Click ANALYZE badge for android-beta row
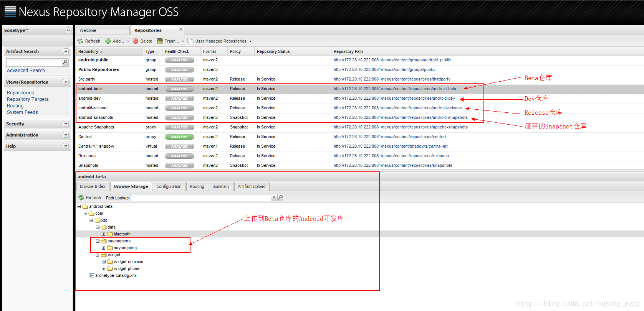This screenshot has width=644, height=311. pos(179,89)
